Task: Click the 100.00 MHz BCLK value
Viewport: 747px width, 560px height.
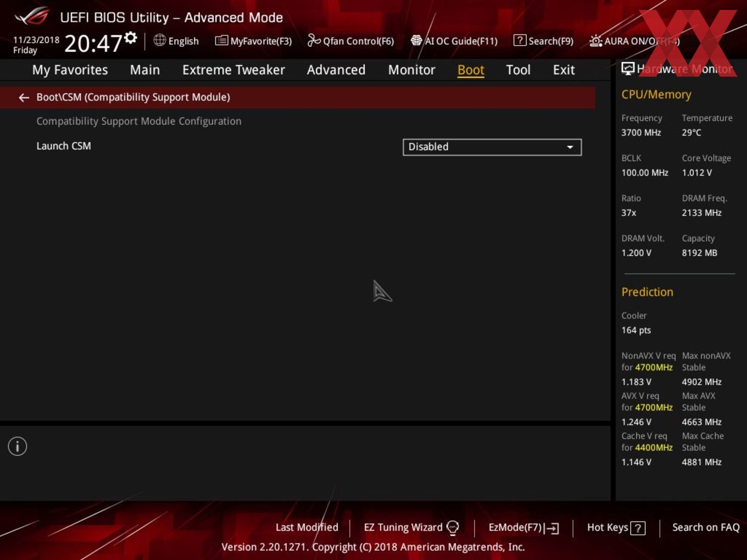Action: coord(645,172)
